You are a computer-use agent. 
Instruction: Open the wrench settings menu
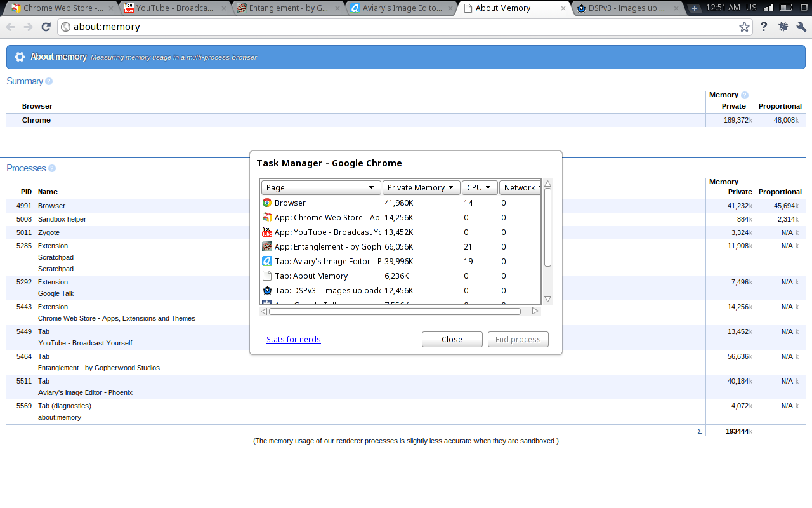[801, 27]
